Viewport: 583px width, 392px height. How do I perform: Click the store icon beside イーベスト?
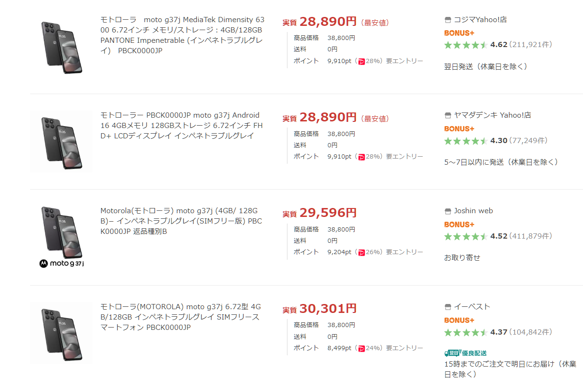448,307
